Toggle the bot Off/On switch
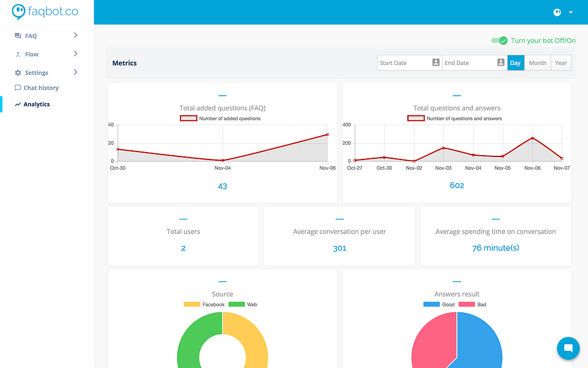 [x=499, y=40]
